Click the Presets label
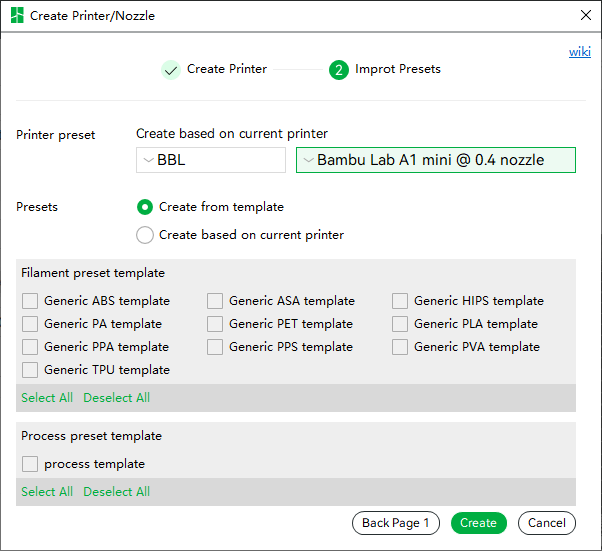 pyautogui.click(x=37, y=207)
